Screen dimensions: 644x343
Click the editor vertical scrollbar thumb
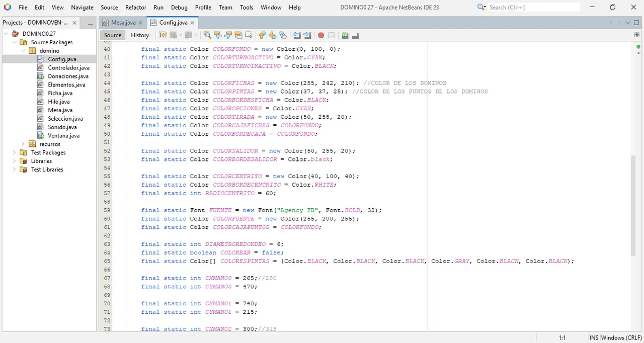(633, 205)
